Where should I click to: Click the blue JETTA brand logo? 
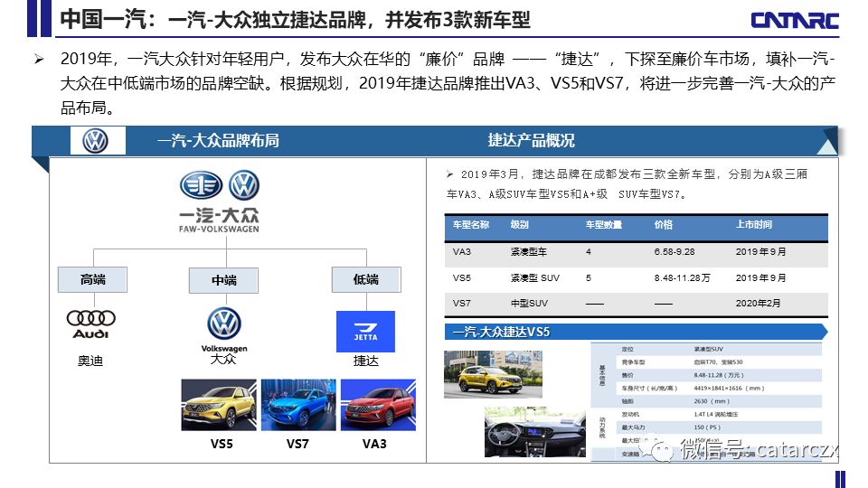(365, 332)
